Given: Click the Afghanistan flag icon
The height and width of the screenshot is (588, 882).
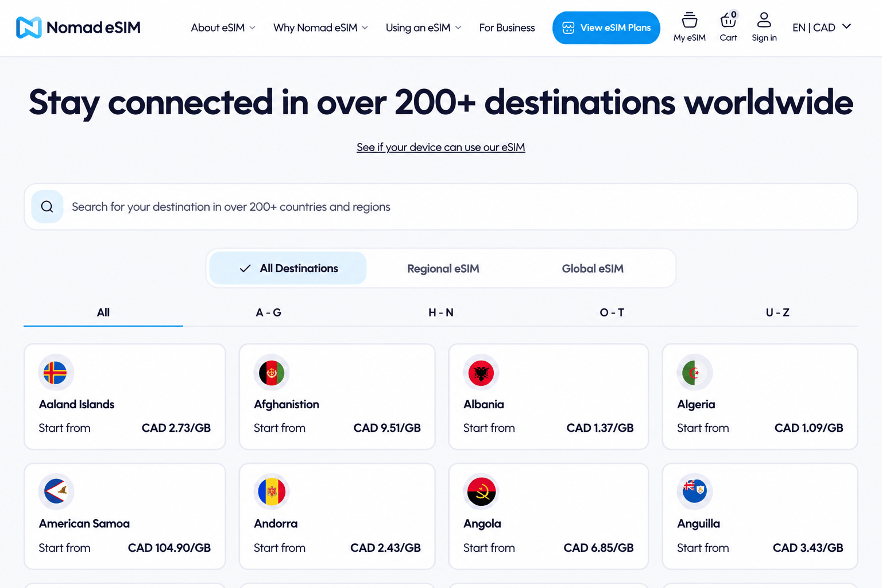Looking at the screenshot, I should (x=272, y=373).
